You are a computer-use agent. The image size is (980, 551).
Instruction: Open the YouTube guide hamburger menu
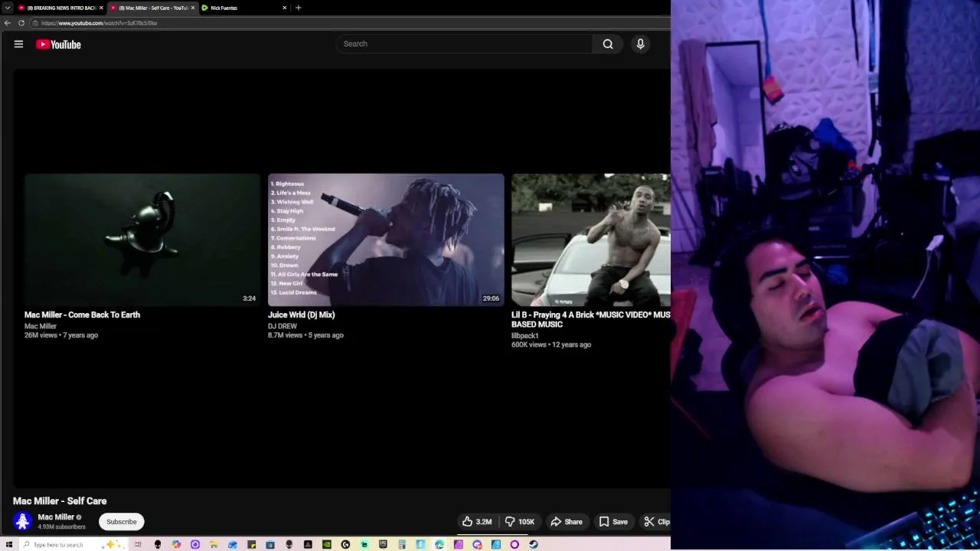click(x=18, y=44)
